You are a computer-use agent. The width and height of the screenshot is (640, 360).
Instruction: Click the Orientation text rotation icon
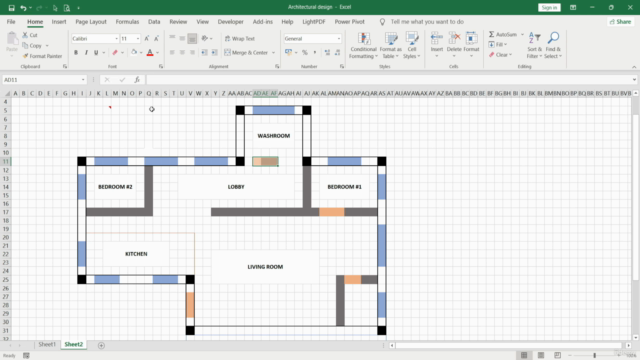[x=204, y=38]
